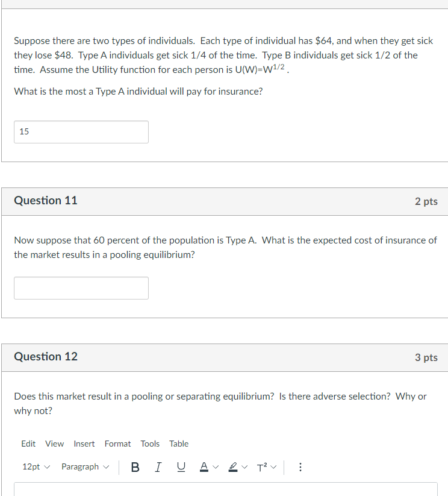This screenshot has height=496, width=448.
Task: Click the Question 11 answer field
Action: (x=81, y=288)
